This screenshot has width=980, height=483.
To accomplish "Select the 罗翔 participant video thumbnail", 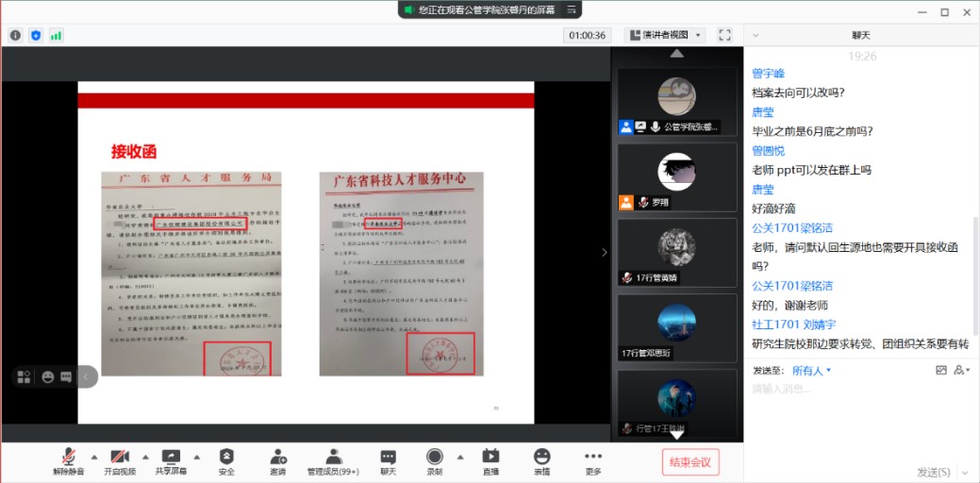I will [676, 177].
